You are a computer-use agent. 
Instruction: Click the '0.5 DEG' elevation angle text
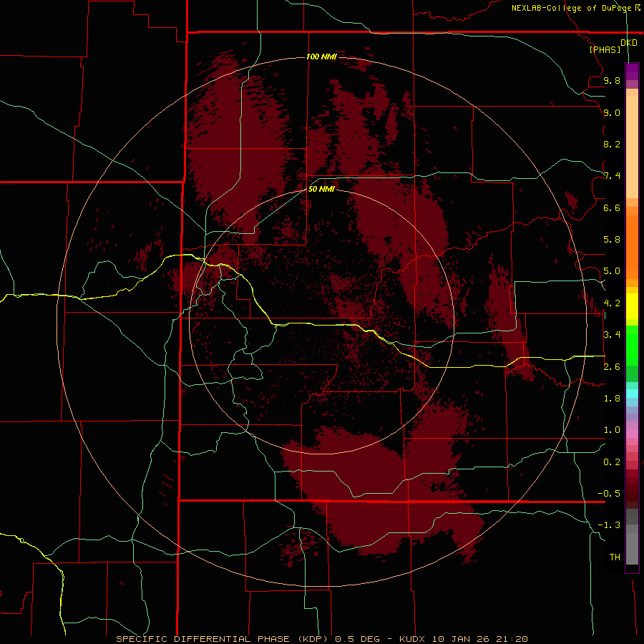pos(357,639)
